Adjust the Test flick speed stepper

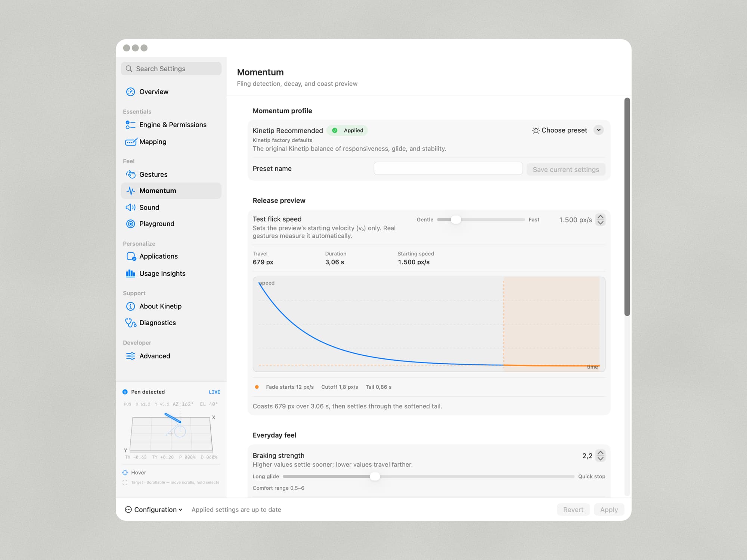point(600,220)
